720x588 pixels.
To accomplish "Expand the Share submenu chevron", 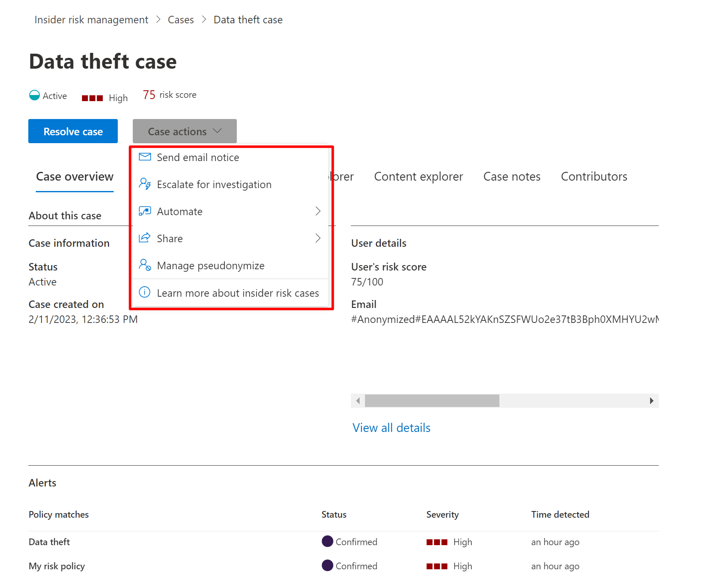I will [x=318, y=238].
